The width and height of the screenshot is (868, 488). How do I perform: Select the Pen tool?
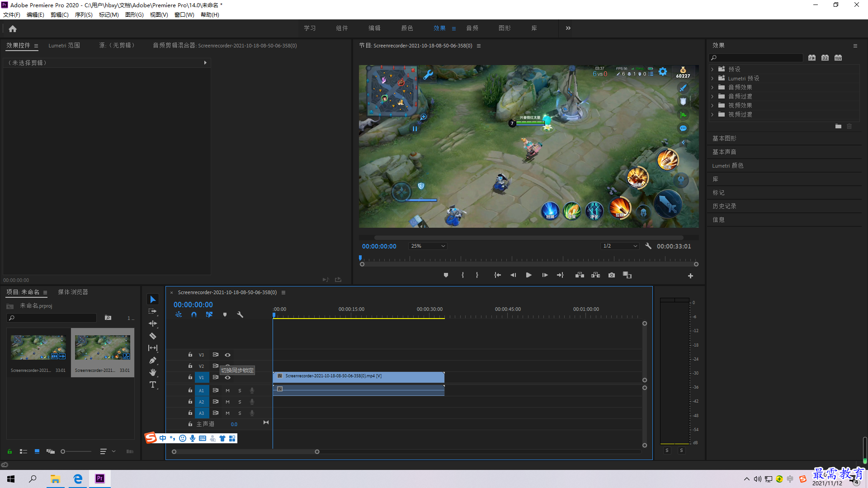[x=153, y=360]
